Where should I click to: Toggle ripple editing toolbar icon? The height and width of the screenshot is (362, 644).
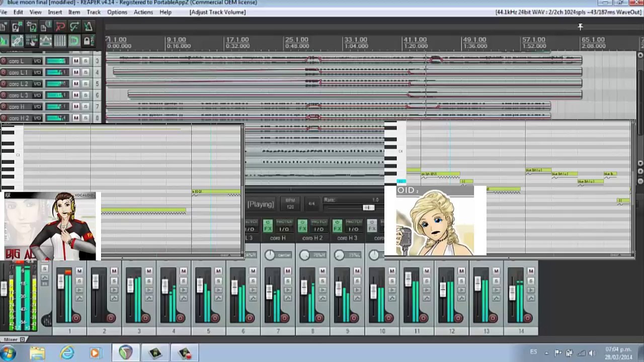click(31, 41)
